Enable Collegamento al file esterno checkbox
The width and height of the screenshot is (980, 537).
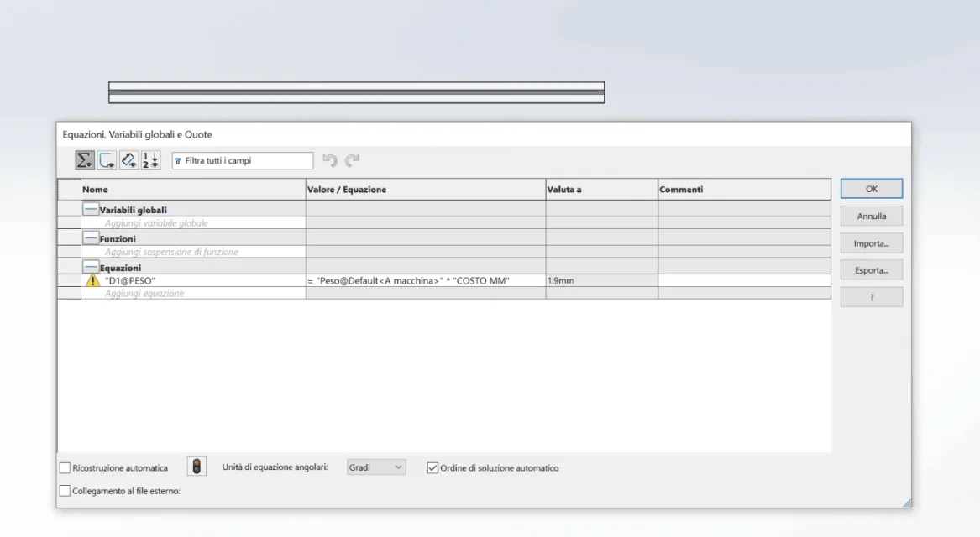tap(65, 491)
